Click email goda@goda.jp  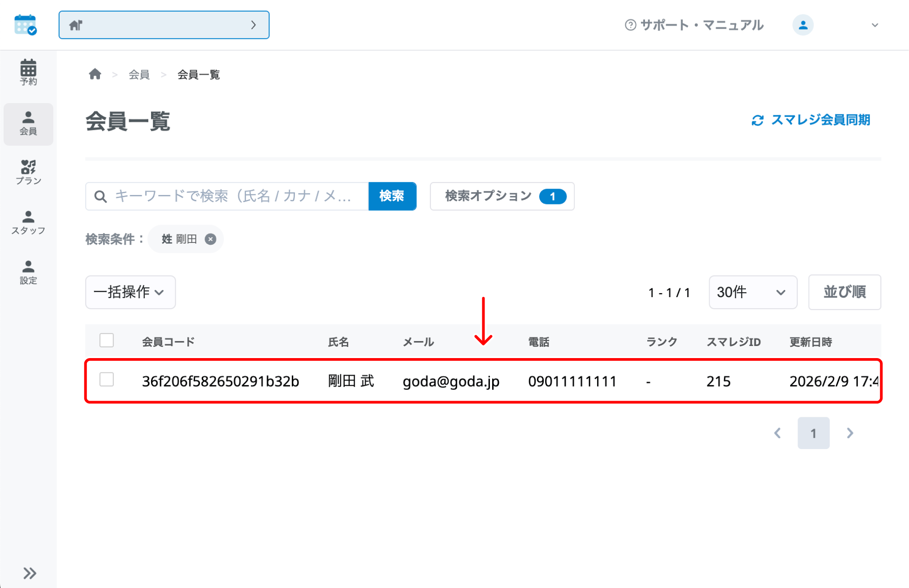(x=451, y=381)
